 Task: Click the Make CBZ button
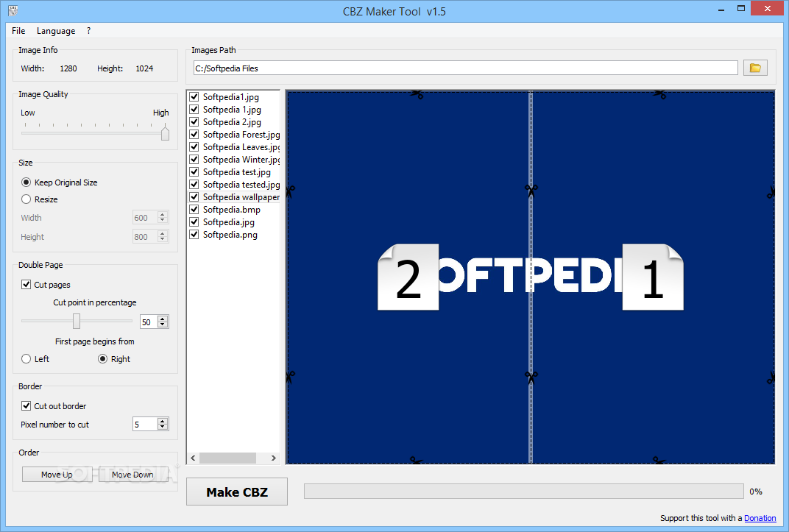click(x=237, y=492)
